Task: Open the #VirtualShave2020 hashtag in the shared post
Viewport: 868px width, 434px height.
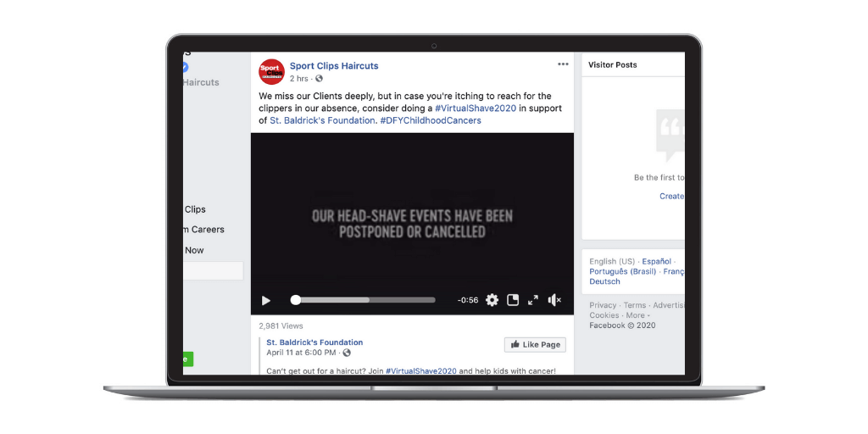Action: tap(420, 371)
